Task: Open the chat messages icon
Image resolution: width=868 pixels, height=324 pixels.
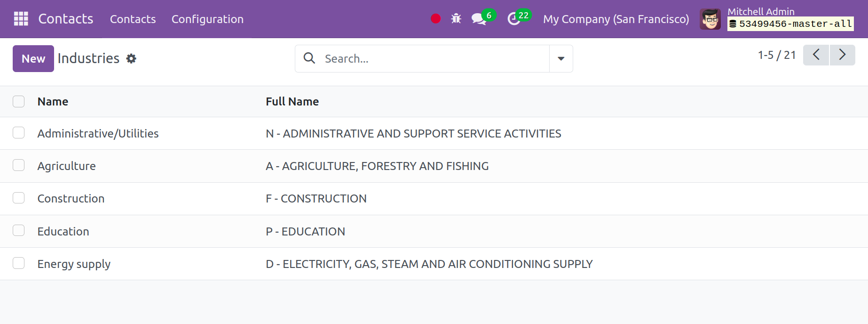Action: (x=479, y=19)
